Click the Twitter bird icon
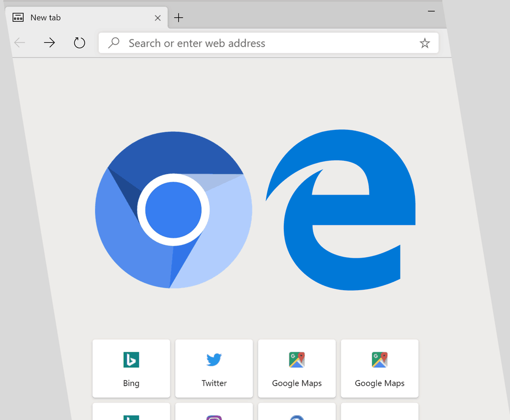 214,359
